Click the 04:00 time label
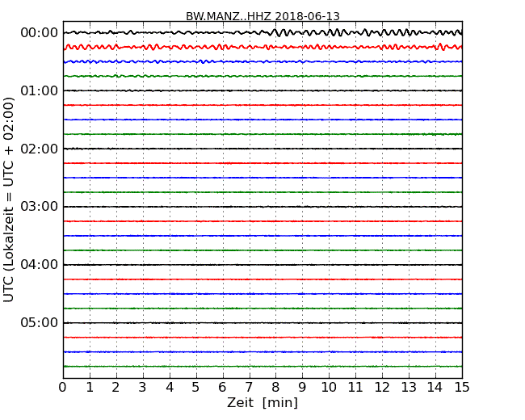The height and width of the screenshot is (420, 525). pyautogui.click(x=40, y=265)
